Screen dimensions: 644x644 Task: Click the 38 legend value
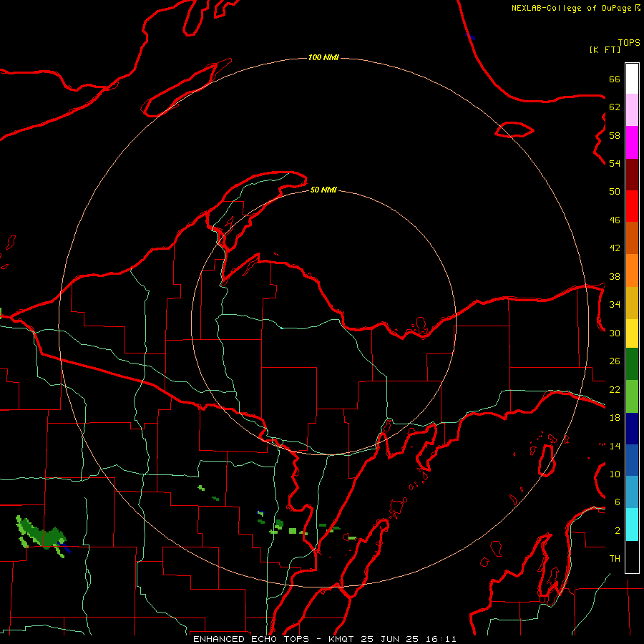point(615,276)
